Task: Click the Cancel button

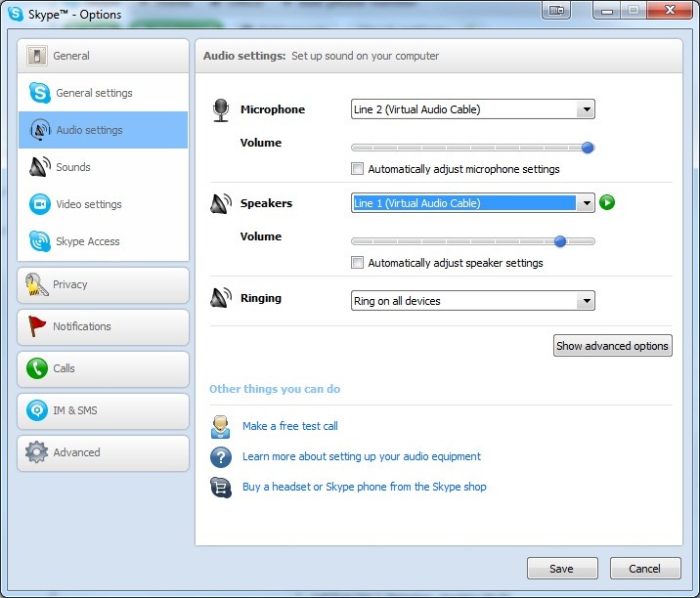Action: coord(645,569)
